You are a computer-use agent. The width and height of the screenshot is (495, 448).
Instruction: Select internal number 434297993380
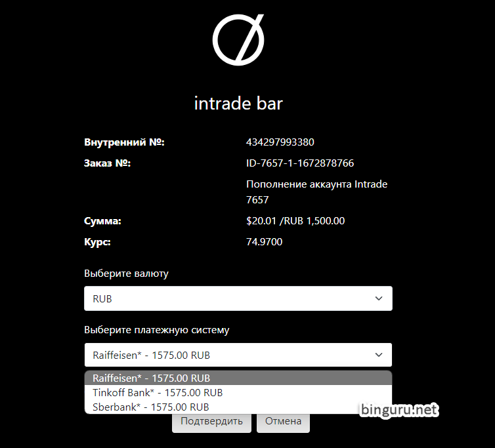pyautogui.click(x=280, y=142)
